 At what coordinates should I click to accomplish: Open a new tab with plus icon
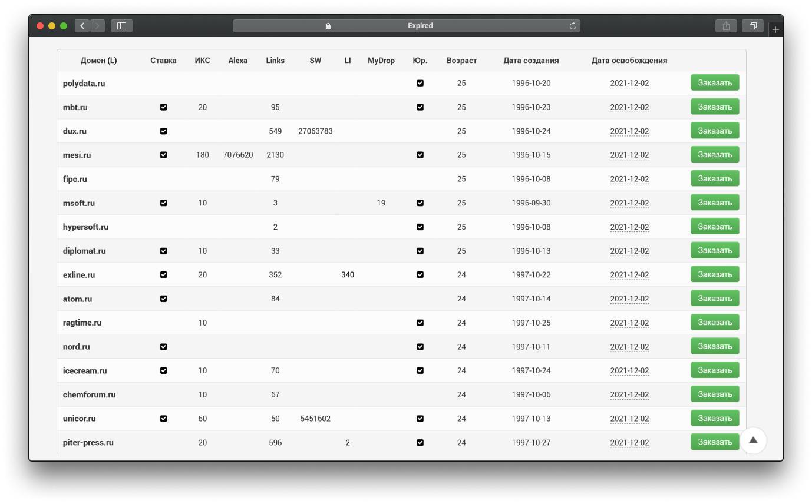[775, 29]
